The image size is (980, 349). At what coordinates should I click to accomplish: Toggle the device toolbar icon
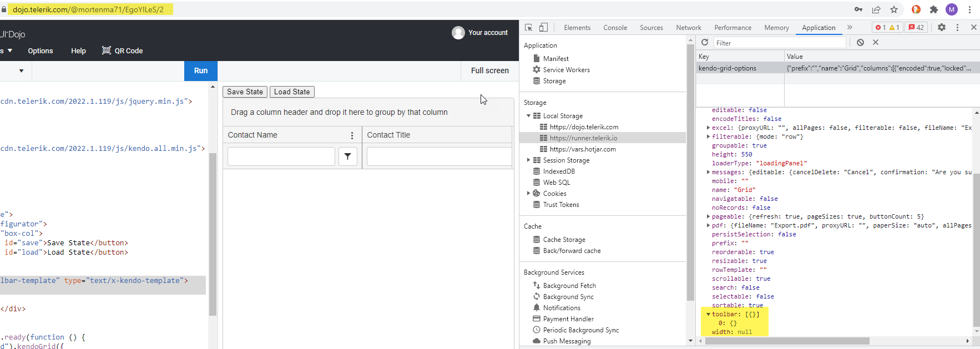point(543,27)
